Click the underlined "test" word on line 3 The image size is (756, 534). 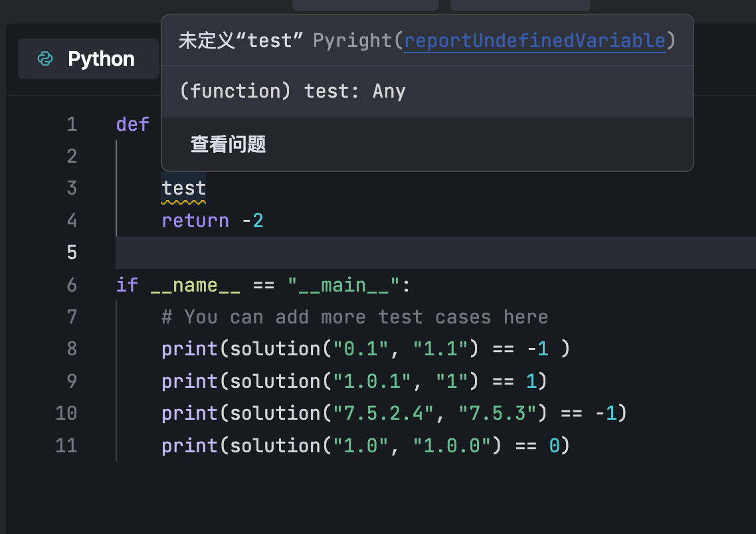click(x=184, y=189)
